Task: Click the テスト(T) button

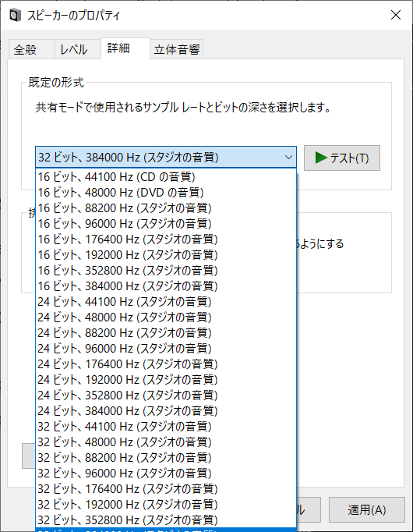Action: pyautogui.click(x=342, y=158)
